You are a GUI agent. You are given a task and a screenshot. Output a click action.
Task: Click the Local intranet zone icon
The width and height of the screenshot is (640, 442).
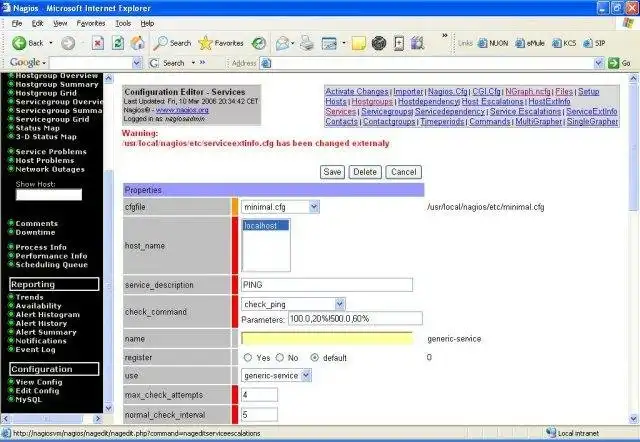[551, 433]
